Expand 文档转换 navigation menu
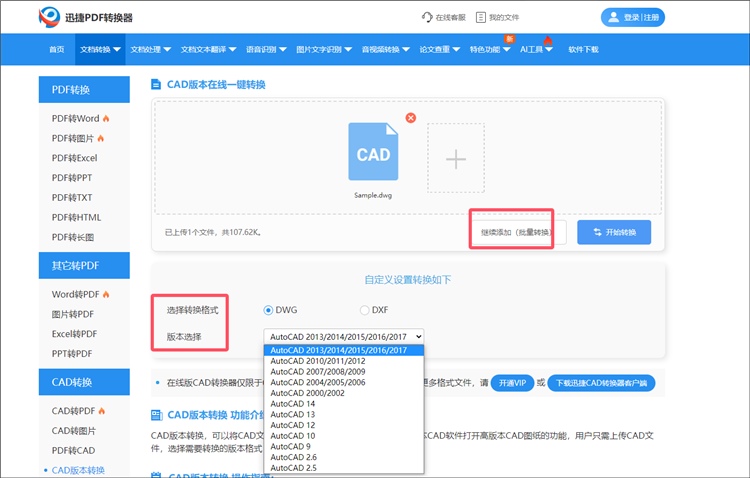This screenshot has height=478, width=750. point(100,49)
